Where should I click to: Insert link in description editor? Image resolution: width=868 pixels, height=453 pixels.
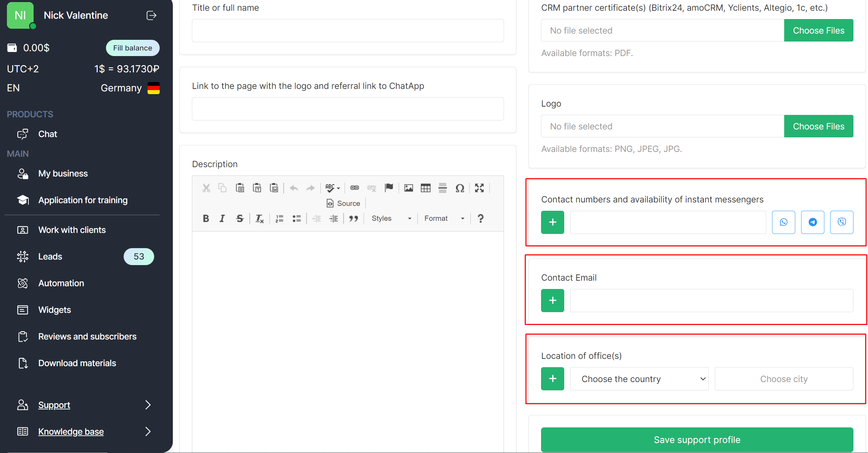pos(354,188)
